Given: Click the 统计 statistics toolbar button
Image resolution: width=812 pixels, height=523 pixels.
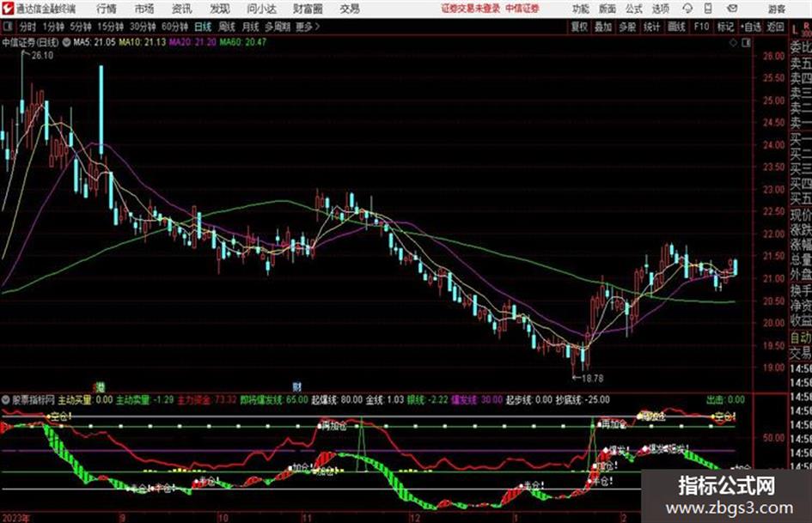Looking at the screenshot, I should 651,27.
